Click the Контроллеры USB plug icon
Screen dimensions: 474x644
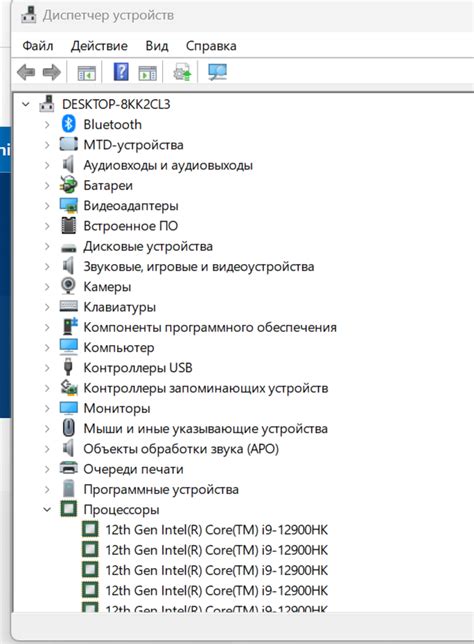pyautogui.click(x=68, y=367)
